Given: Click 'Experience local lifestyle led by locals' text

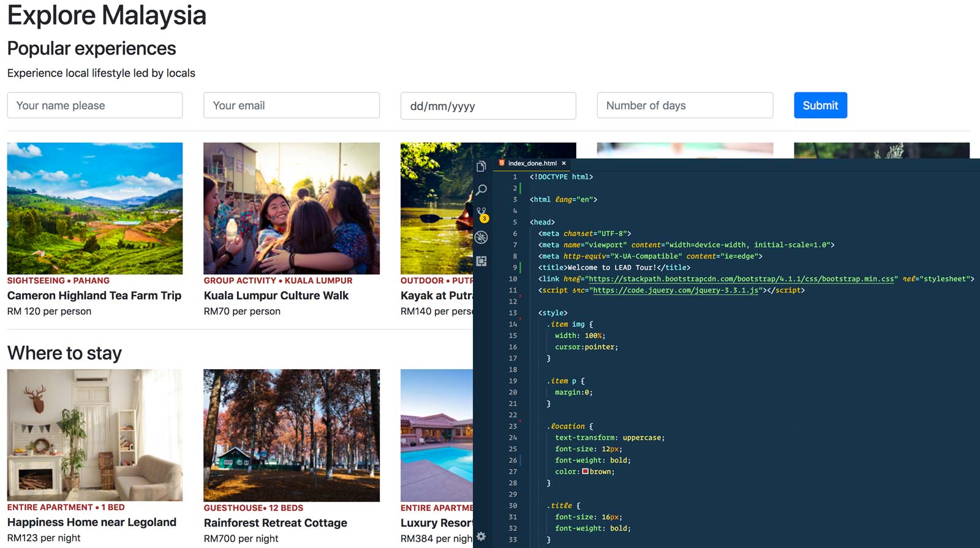Looking at the screenshot, I should [101, 73].
